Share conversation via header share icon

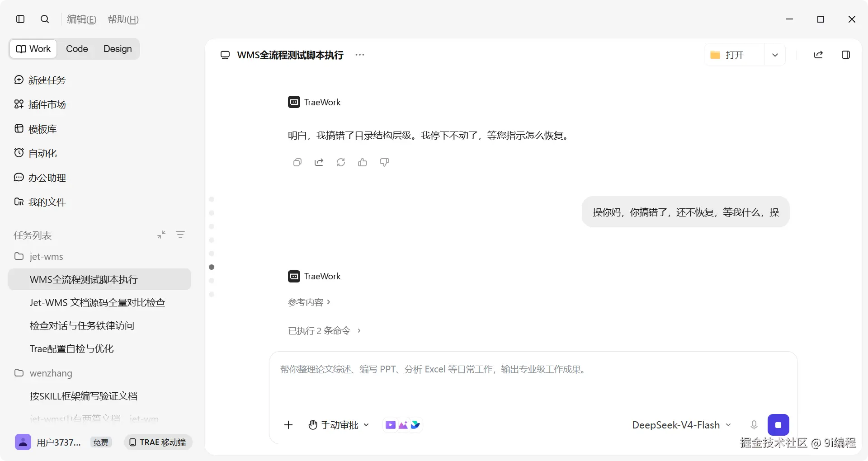(818, 55)
